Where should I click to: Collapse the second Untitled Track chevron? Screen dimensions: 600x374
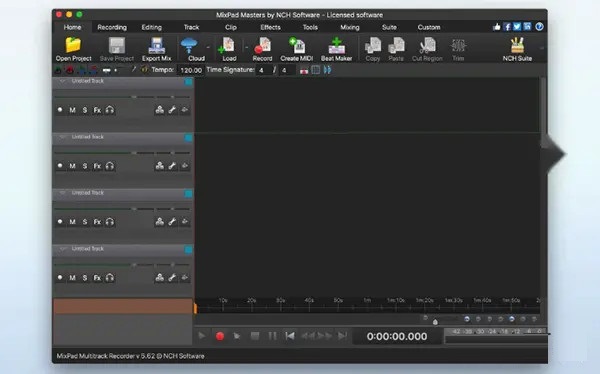coord(62,137)
